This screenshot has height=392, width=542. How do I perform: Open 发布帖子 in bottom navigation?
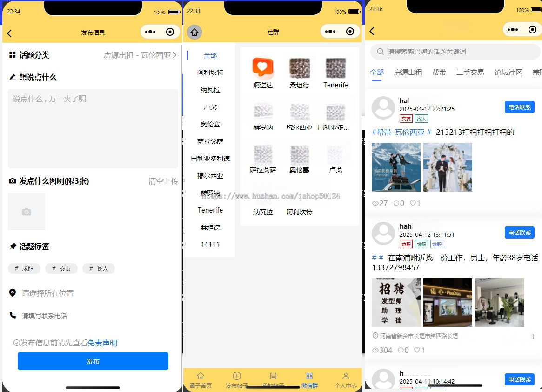click(237, 380)
